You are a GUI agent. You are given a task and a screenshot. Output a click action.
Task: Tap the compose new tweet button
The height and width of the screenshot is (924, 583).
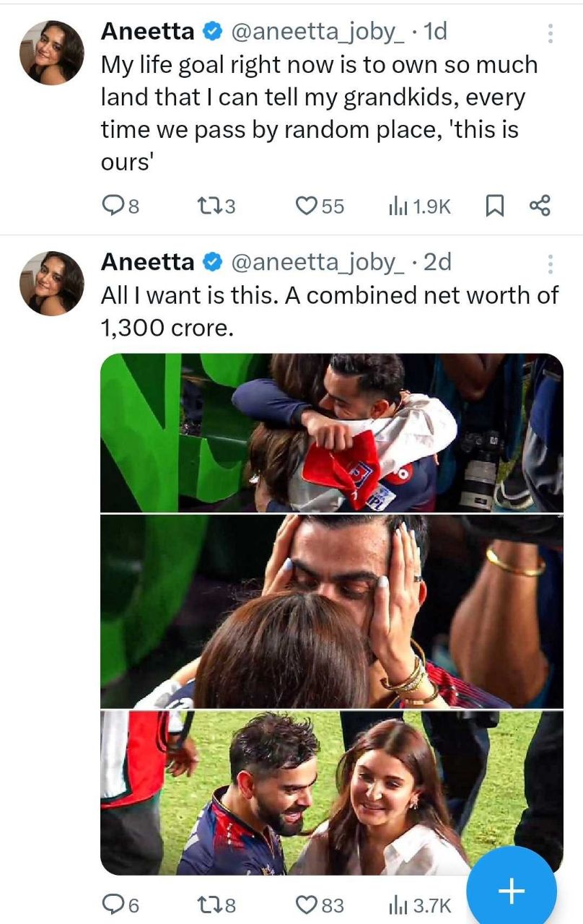coord(511,892)
